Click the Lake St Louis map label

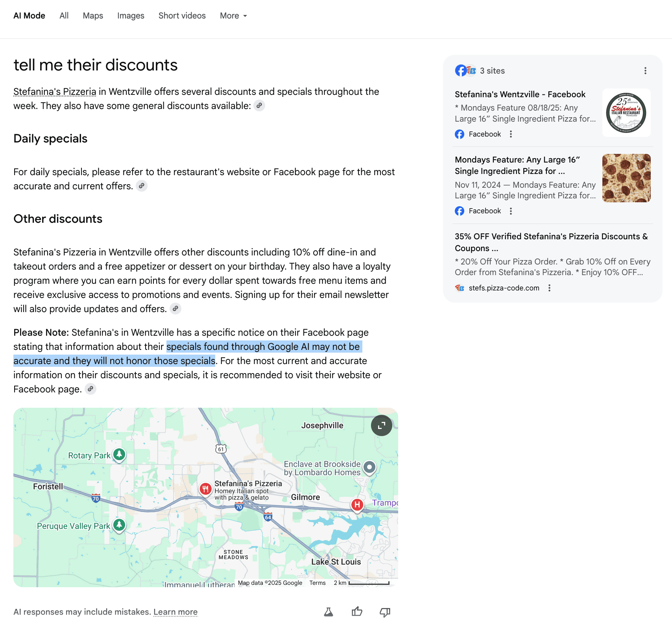(x=336, y=562)
